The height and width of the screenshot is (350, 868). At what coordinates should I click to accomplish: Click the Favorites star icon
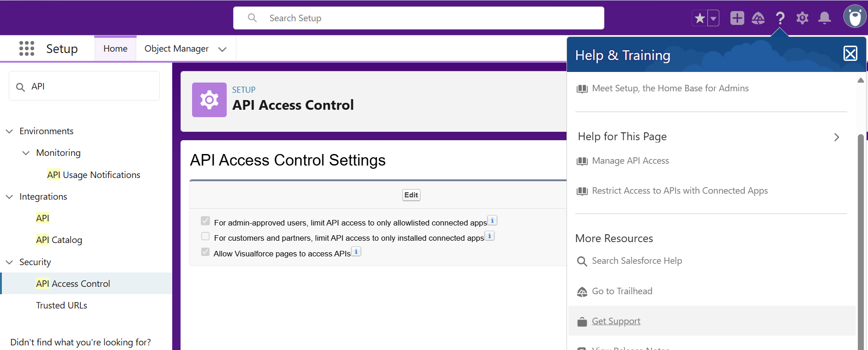click(x=699, y=18)
